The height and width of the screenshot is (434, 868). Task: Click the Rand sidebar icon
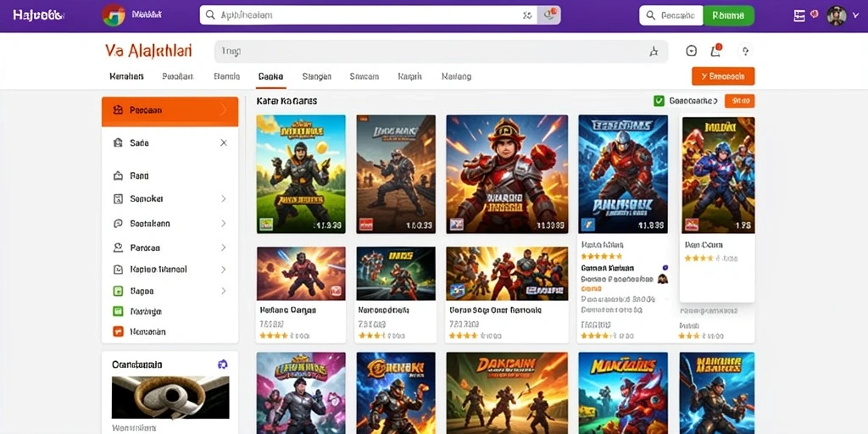click(x=117, y=176)
